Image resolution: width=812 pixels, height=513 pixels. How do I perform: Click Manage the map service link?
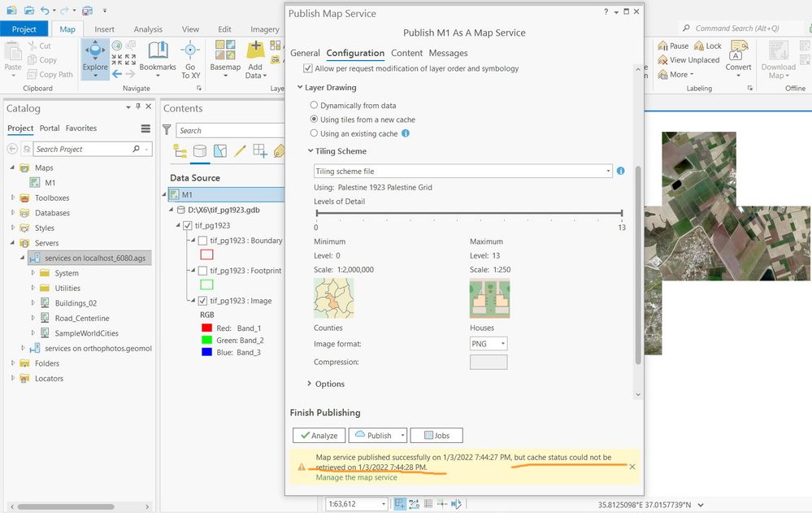pos(356,477)
